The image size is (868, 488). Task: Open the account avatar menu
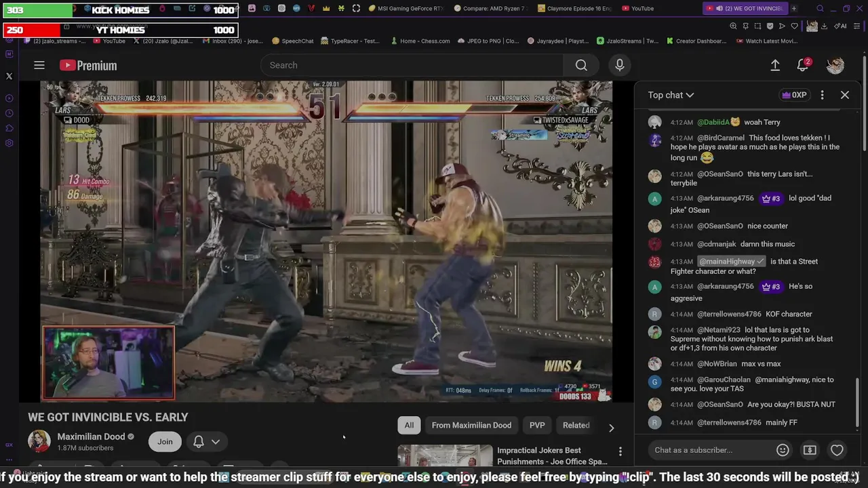(835, 65)
